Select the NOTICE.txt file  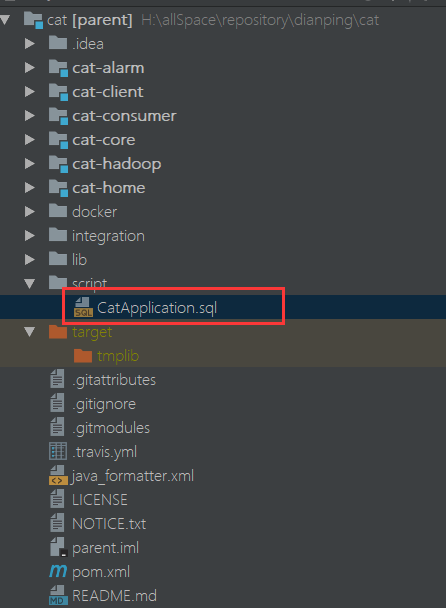[x=109, y=524]
